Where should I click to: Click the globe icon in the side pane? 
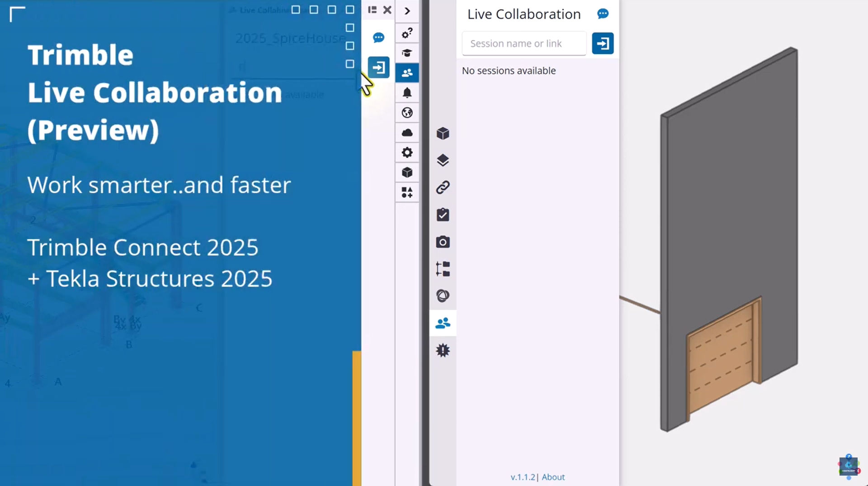[407, 113]
